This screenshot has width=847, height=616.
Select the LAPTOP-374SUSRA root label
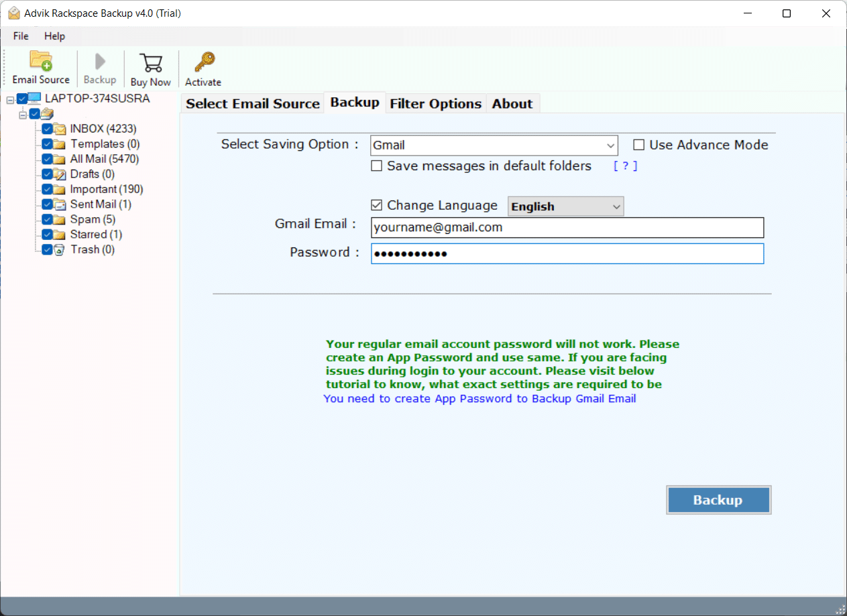pos(97,99)
